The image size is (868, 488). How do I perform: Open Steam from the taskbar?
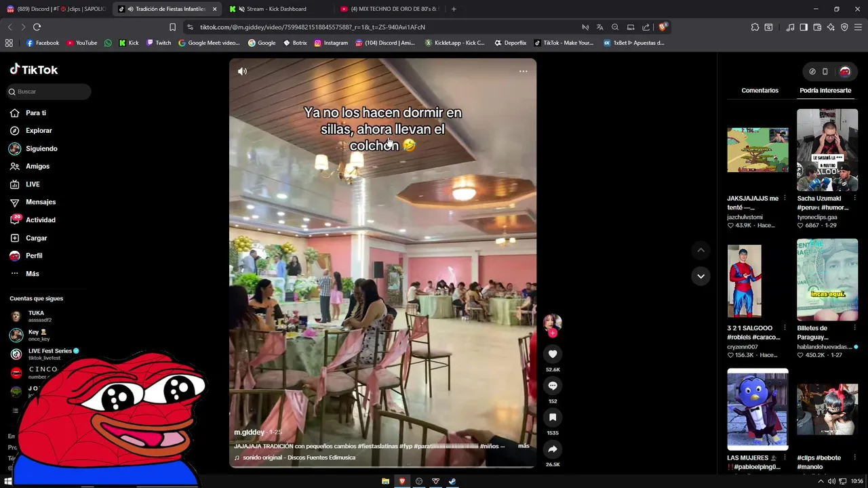point(452,481)
